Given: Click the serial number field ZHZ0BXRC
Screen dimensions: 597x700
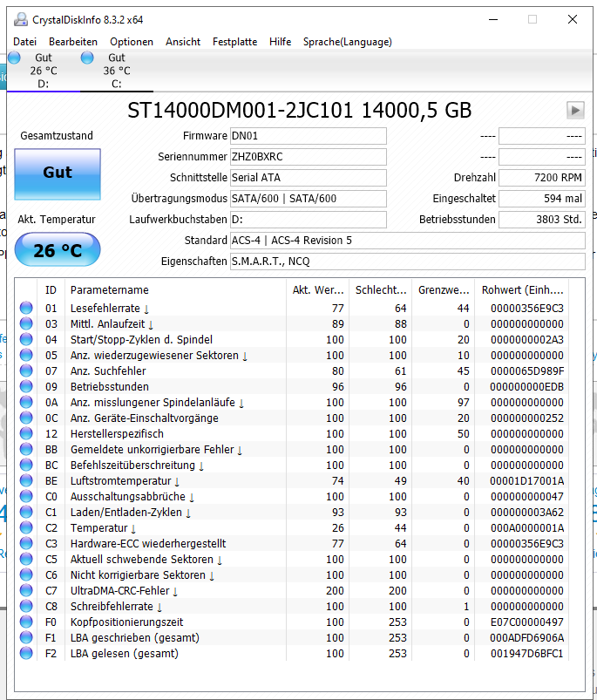Looking at the screenshot, I should 309,157.
